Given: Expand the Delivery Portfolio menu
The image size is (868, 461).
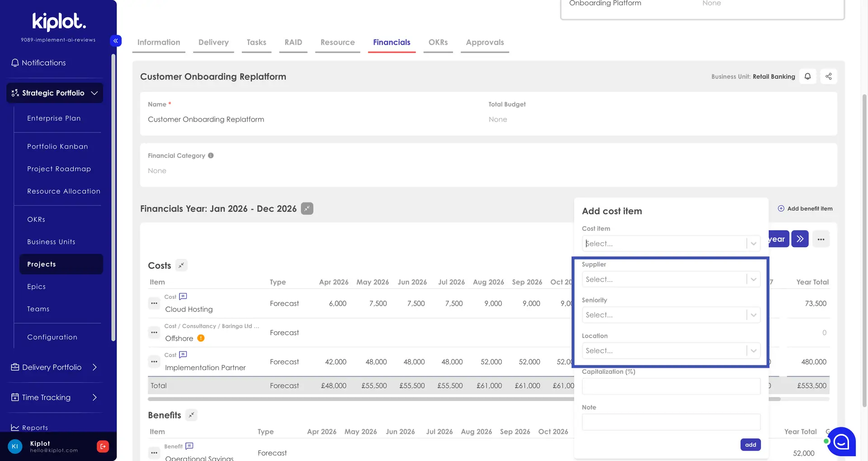Looking at the screenshot, I should [55, 367].
